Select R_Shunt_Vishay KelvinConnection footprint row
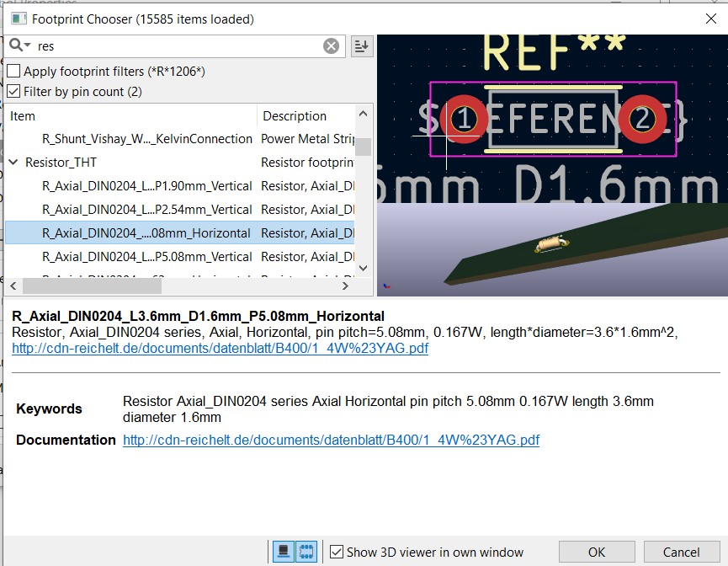728x566 pixels. pos(179,139)
